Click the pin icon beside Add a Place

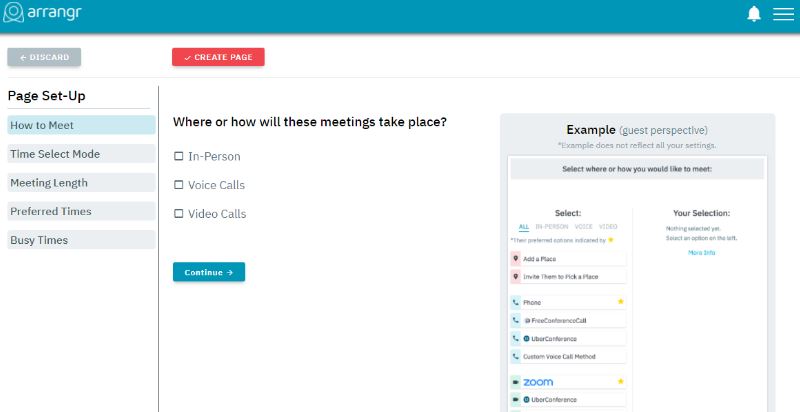[x=515, y=257]
